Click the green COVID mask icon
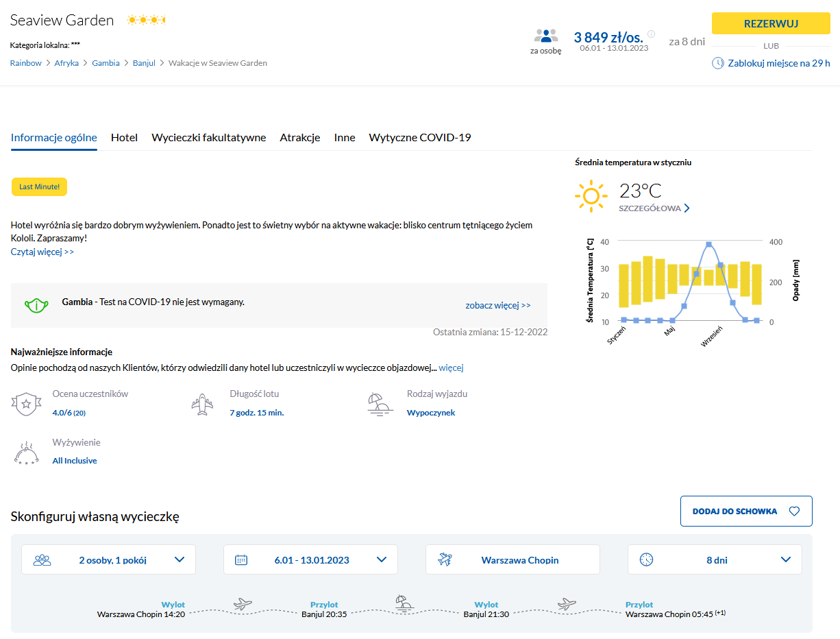Image resolution: width=840 pixels, height=639 pixels. pos(36,305)
